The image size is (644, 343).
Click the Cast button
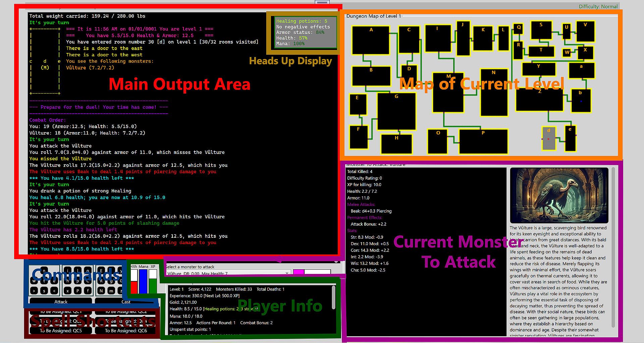126,301
